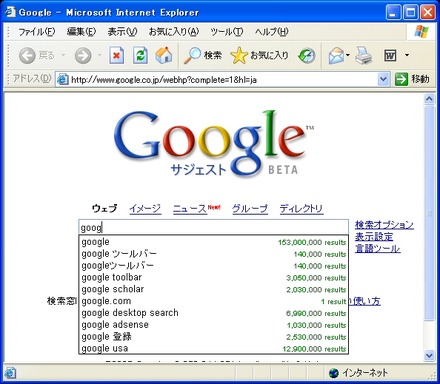Click the Google search input box
The height and width of the screenshot is (384, 440).
coord(213,227)
